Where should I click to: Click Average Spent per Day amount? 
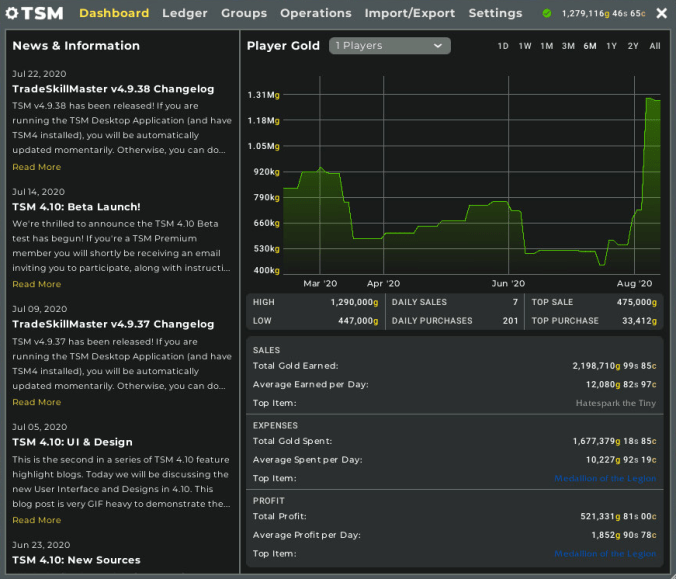(621, 460)
